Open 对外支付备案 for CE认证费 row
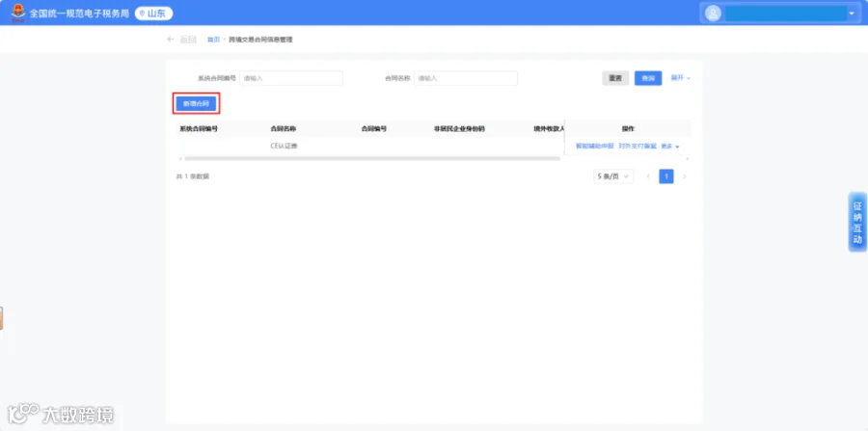 pyautogui.click(x=637, y=146)
